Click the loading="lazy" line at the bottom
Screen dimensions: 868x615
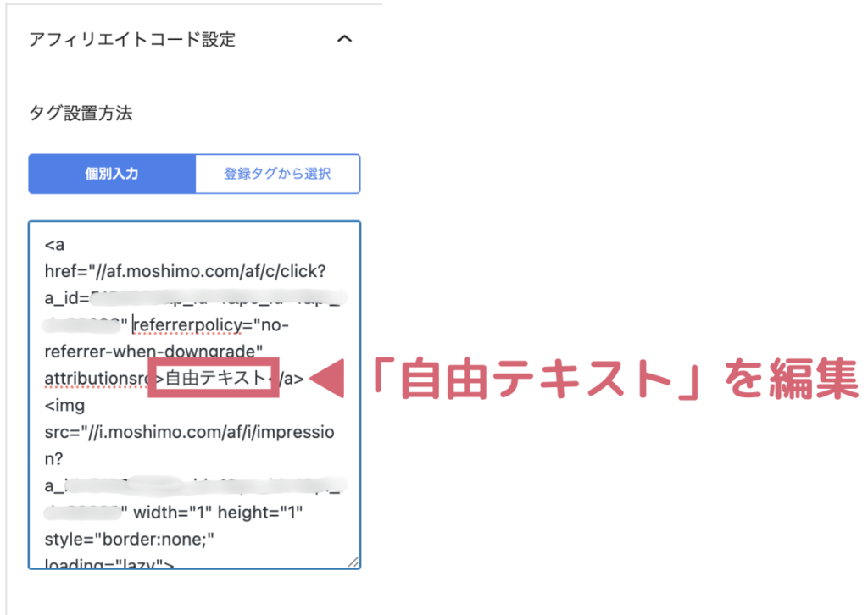pos(109,562)
